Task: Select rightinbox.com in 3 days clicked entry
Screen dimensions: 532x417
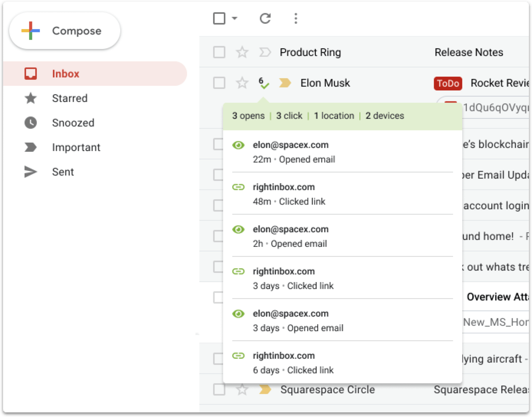Action: pos(284,271)
